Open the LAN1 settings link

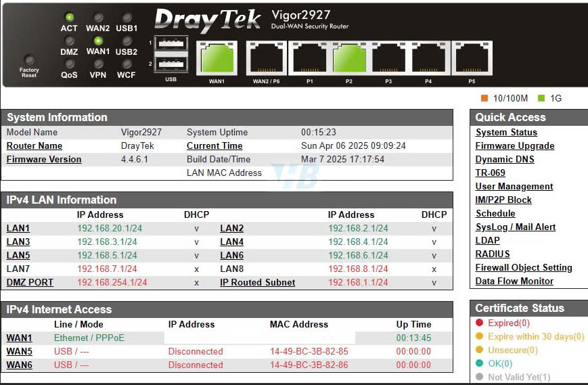tap(18, 228)
